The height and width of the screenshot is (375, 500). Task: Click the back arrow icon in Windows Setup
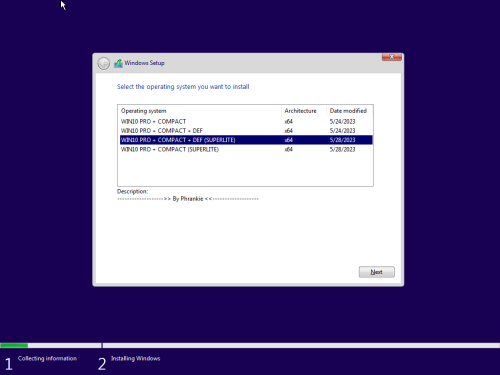[x=104, y=63]
